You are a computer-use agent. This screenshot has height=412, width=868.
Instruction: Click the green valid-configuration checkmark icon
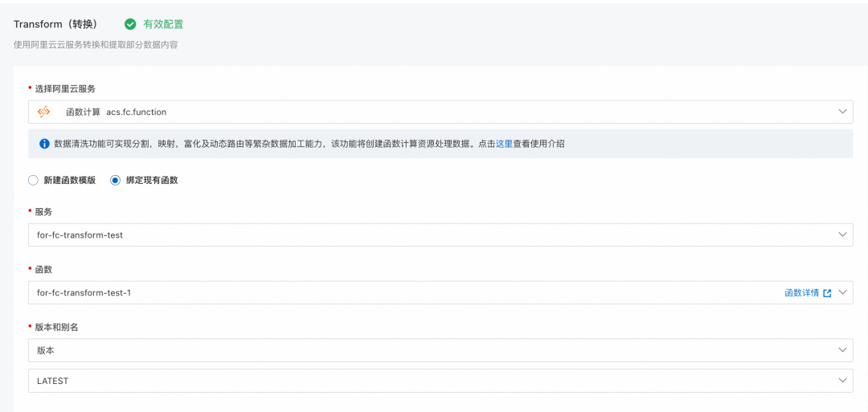click(x=130, y=24)
